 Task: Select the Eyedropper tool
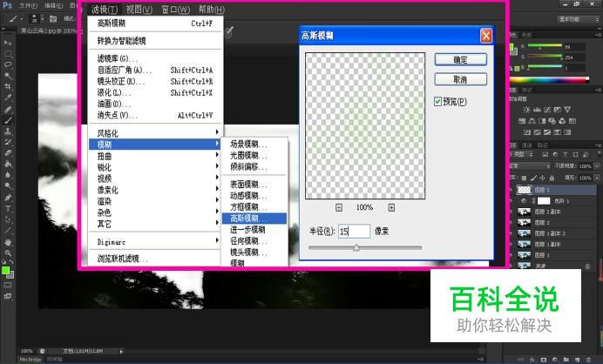pyautogui.click(x=8, y=98)
